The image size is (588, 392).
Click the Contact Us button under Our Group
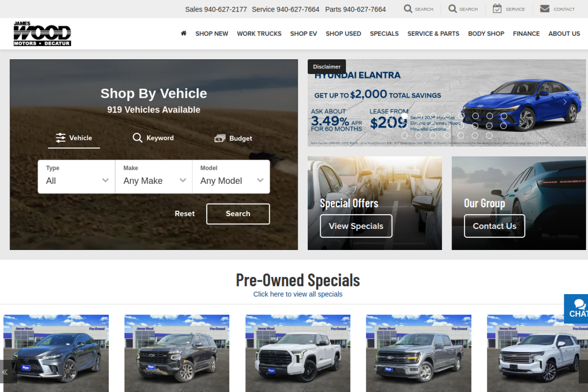495,226
